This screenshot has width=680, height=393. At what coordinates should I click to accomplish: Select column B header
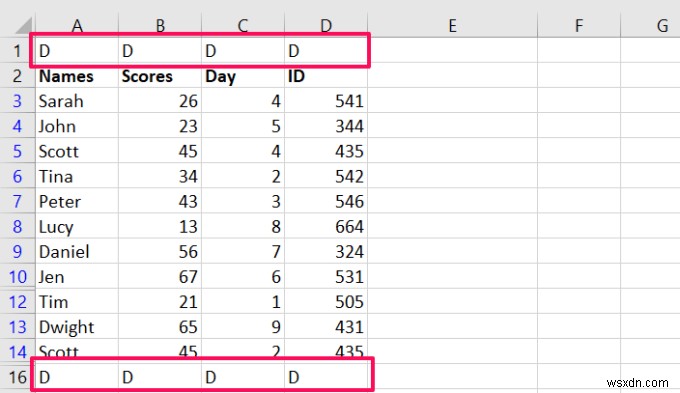point(160,25)
